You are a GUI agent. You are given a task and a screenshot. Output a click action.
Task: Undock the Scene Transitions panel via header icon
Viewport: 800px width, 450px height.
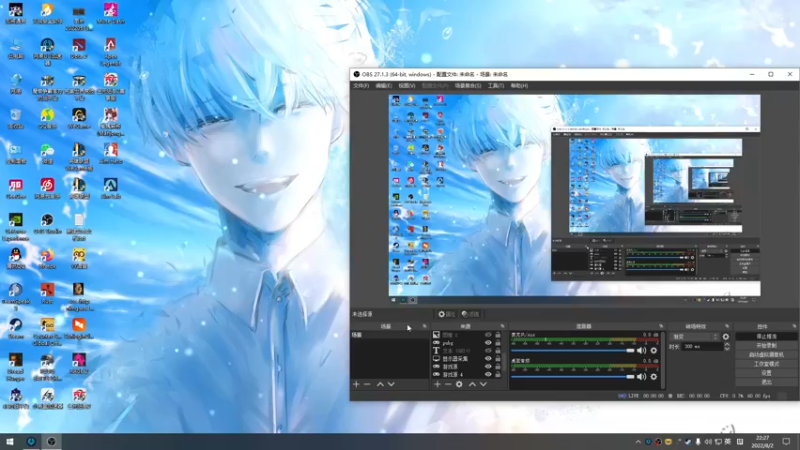728,326
